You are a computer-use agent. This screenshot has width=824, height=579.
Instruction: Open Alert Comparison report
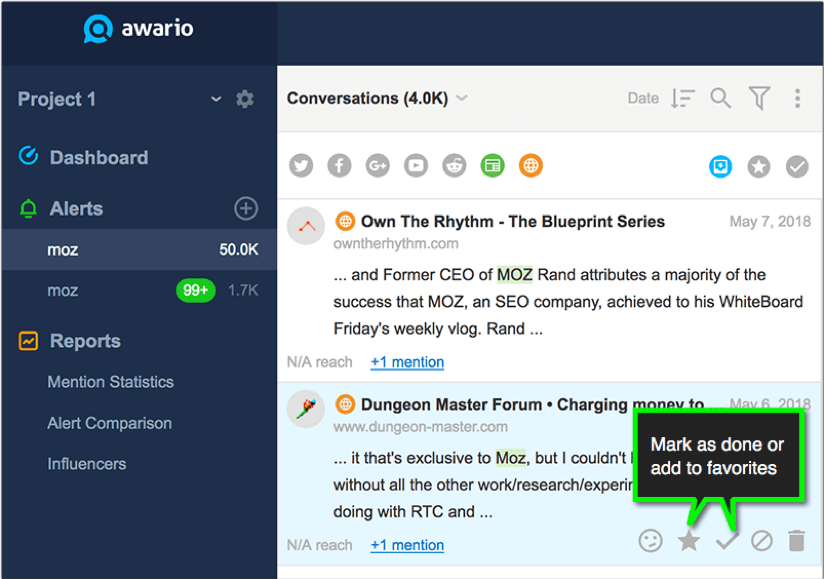pos(109,423)
